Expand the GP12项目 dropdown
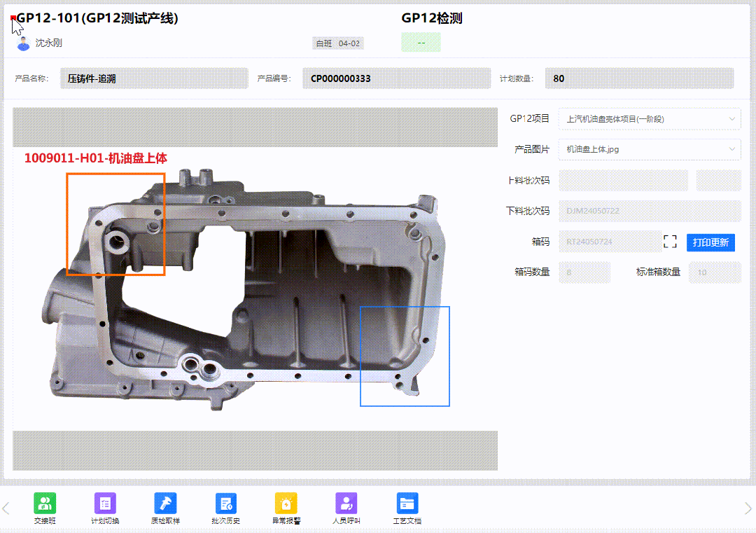 (649, 119)
